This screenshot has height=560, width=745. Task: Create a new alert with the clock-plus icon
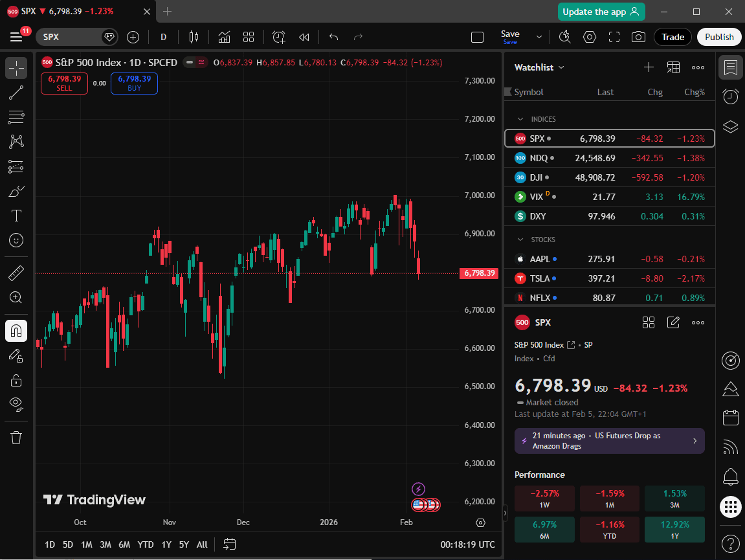point(278,37)
